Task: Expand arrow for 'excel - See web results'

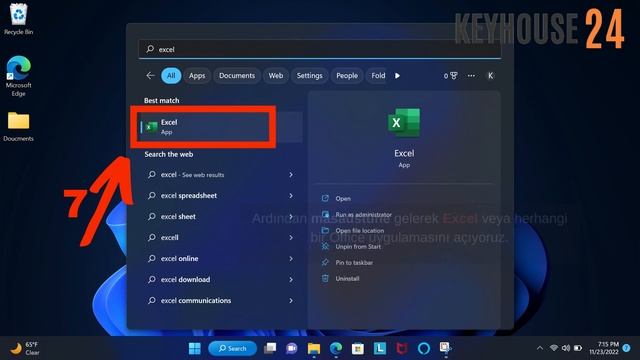Action: click(291, 175)
